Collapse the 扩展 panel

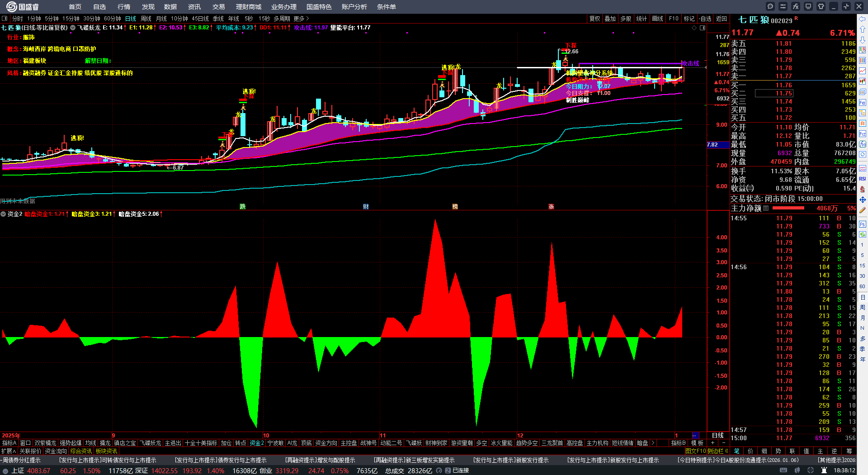tap(9, 451)
